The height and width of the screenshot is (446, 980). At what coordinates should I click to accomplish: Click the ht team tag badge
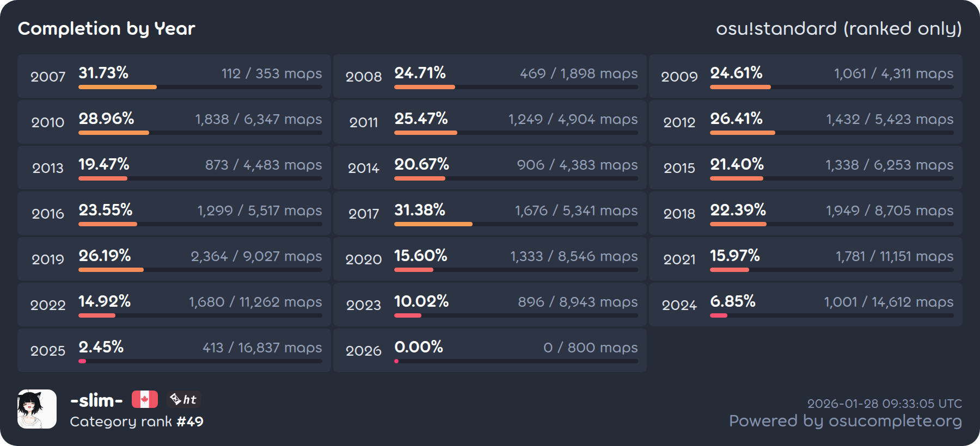point(184,400)
